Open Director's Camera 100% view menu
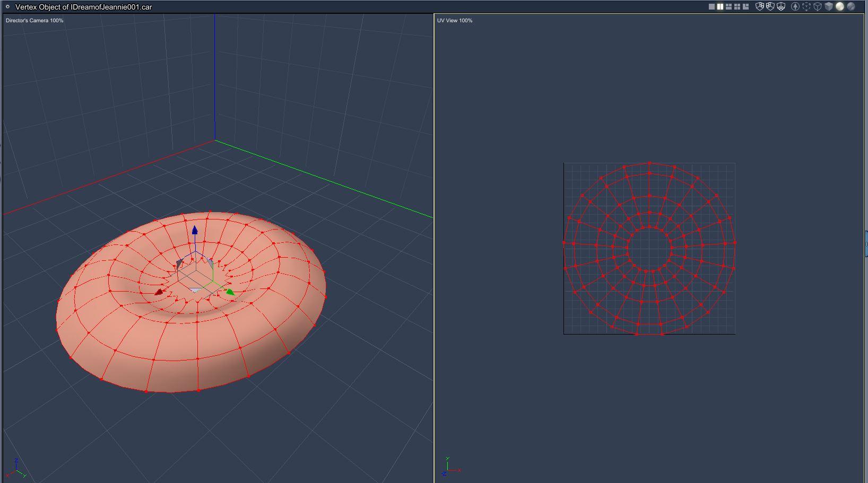The height and width of the screenshot is (483, 868). pyautogui.click(x=34, y=21)
